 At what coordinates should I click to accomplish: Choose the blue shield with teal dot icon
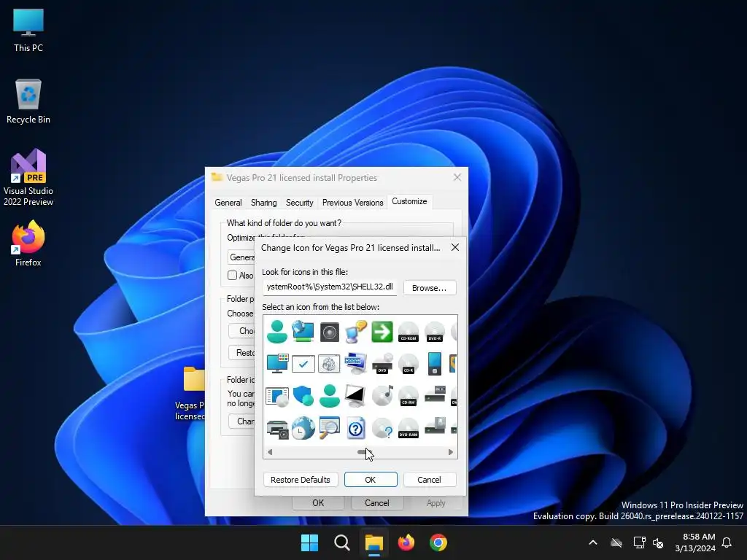coord(303,396)
